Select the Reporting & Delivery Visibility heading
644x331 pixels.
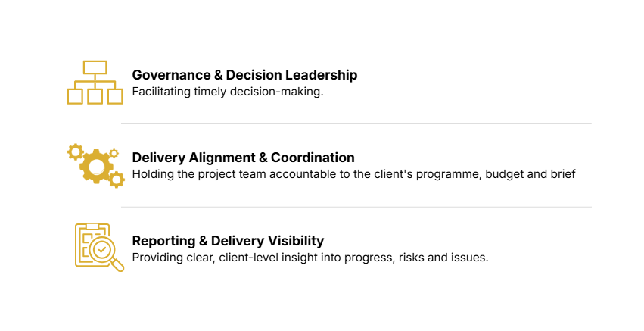(x=228, y=241)
